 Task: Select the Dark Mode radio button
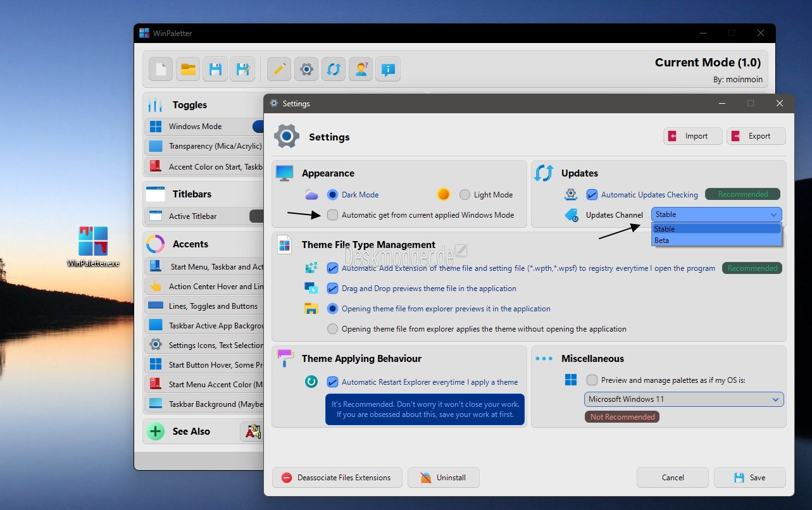click(332, 195)
